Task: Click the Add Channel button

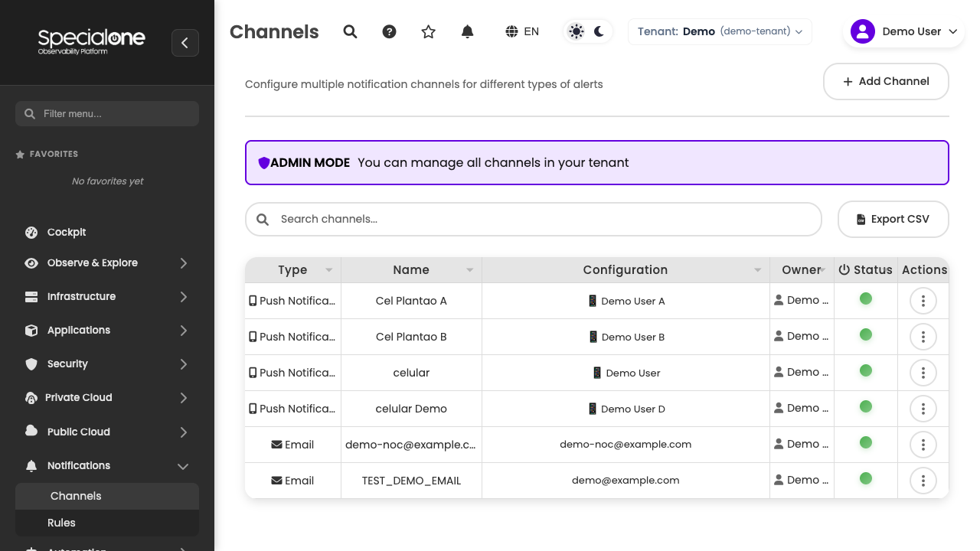Action: [x=886, y=81]
